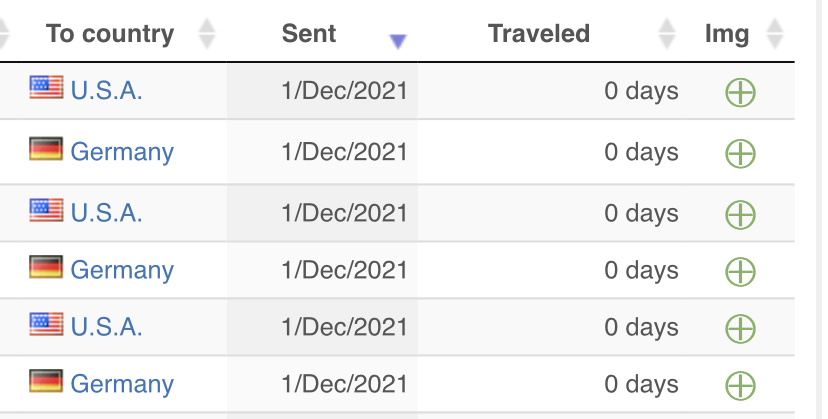The width and height of the screenshot is (828, 419).
Task: Open the U.S.A. link in fifth row
Action: pos(106,327)
